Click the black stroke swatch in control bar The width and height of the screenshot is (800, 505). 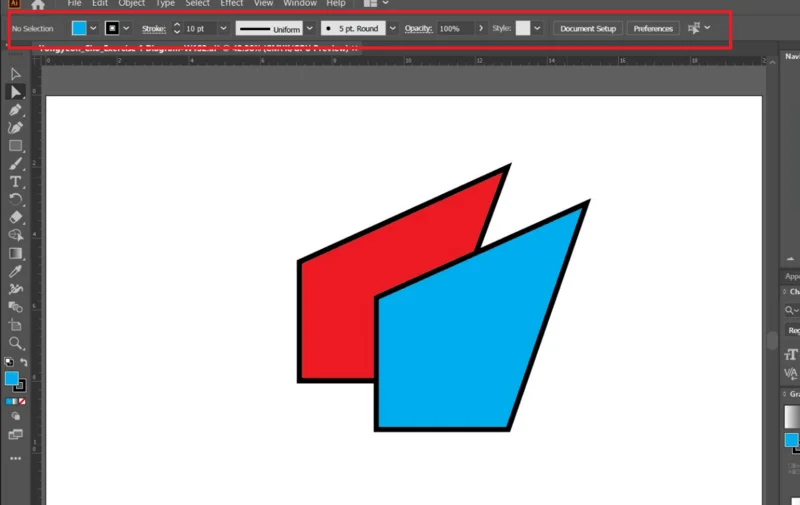(x=112, y=28)
